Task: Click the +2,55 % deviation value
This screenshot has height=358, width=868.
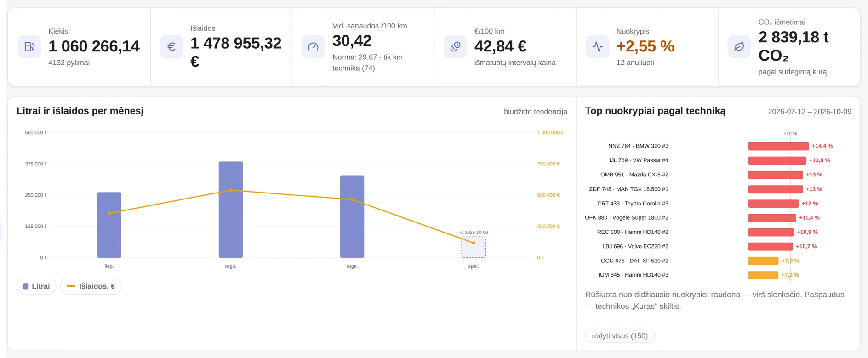Action: pyautogui.click(x=645, y=46)
